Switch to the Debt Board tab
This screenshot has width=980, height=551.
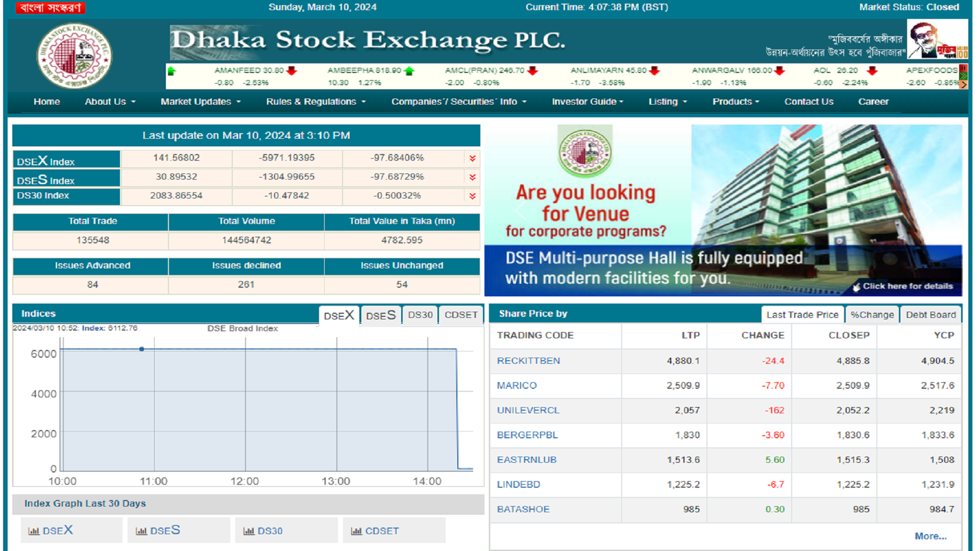[x=931, y=314]
